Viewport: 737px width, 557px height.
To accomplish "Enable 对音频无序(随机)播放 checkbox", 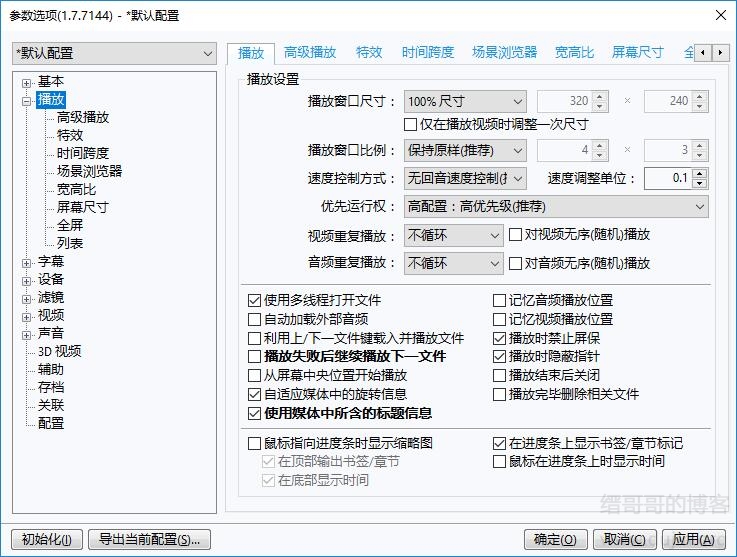I will pos(515,263).
